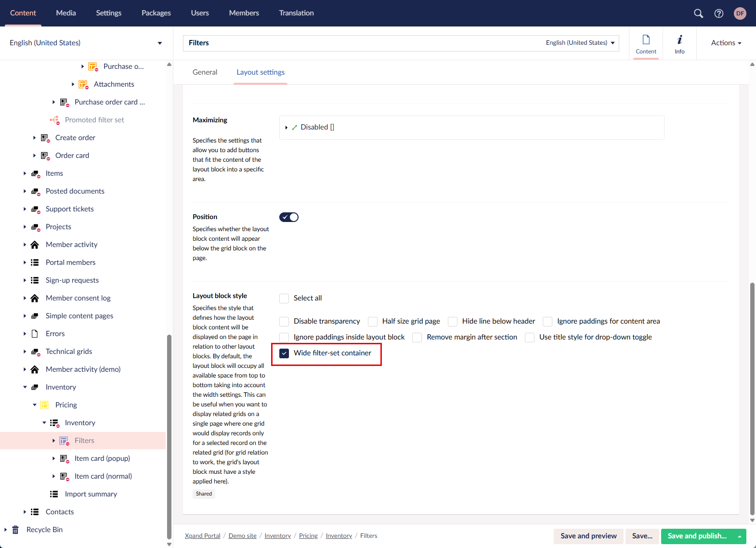756x548 pixels.
Task: Click the Member activity home icon
Action: click(x=35, y=245)
